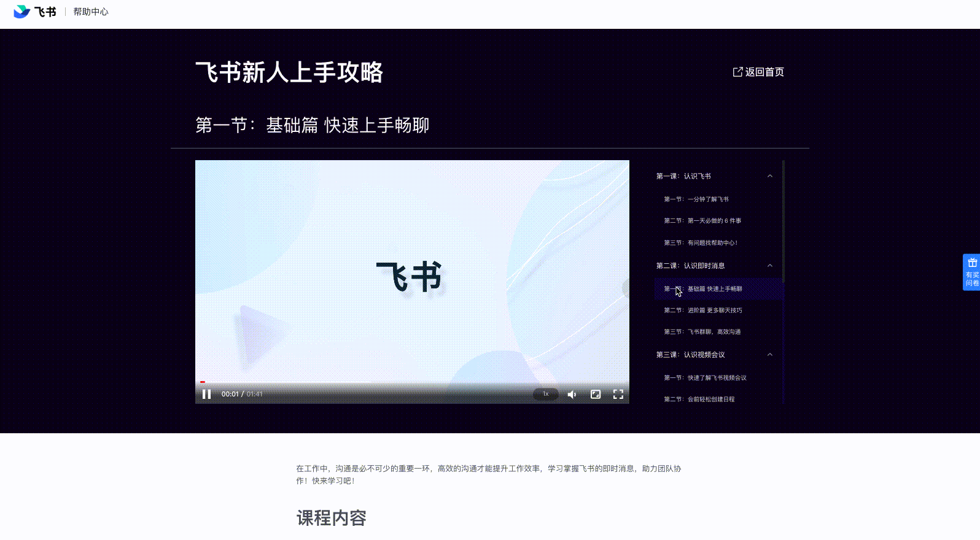Collapse the 第一课 认识飞书 section
The image size is (980, 540).
click(769, 176)
